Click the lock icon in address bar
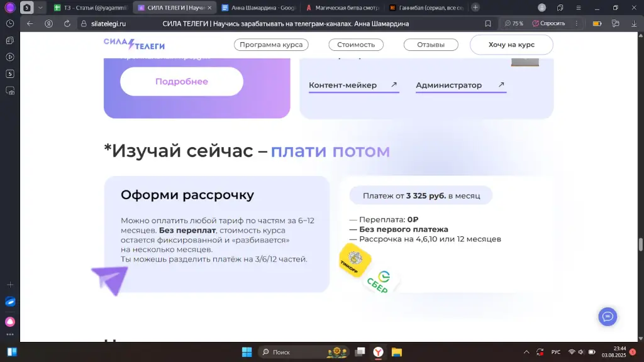644x362 pixels. 84,24
